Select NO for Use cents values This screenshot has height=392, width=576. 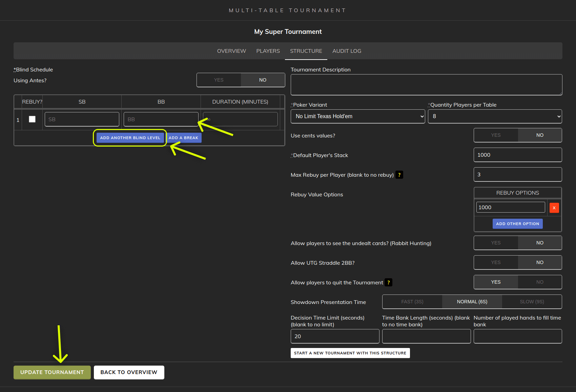point(540,135)
